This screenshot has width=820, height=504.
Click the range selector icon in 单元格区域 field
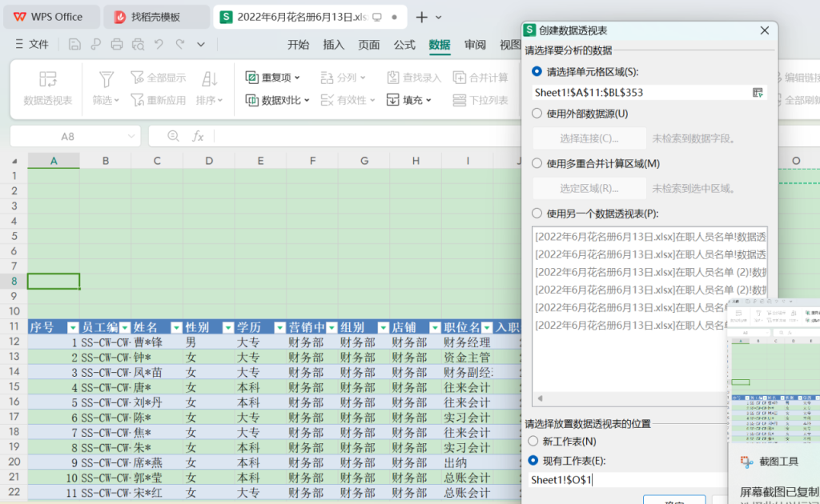pyautogui.click(x=758, y=93)
